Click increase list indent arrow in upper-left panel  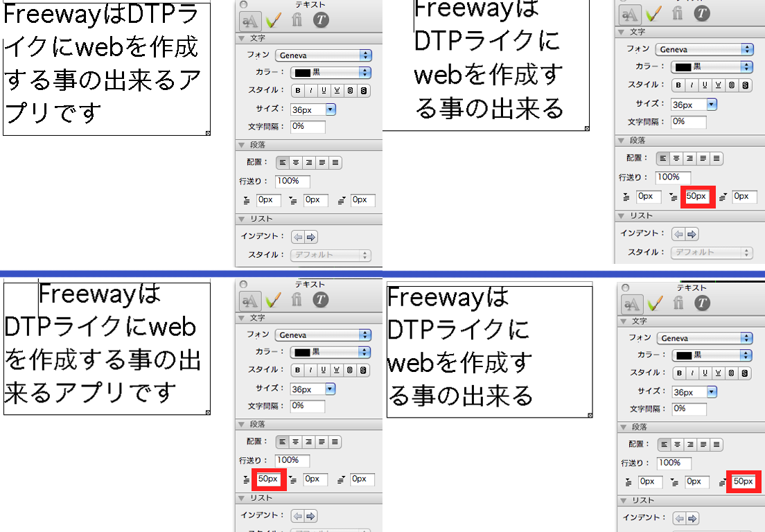(x=310, y=238)
